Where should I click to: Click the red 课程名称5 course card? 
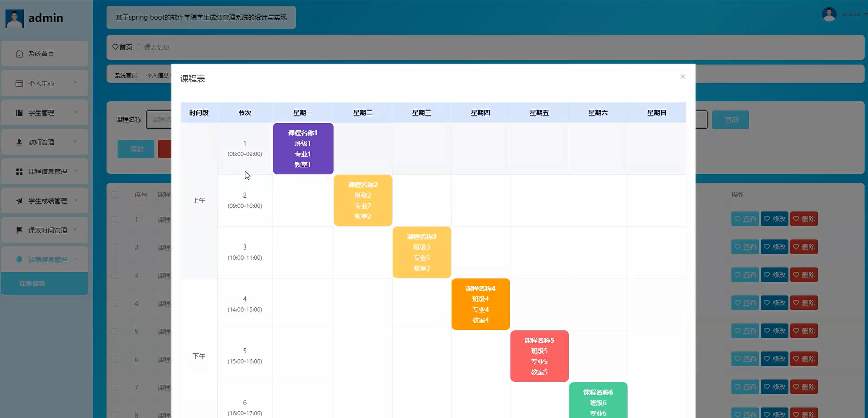[539, 356]
